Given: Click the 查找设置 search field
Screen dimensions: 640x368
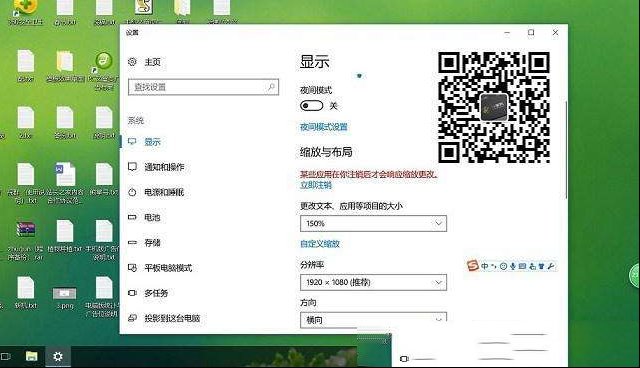Looking at the screenshot, I should 203,87.
